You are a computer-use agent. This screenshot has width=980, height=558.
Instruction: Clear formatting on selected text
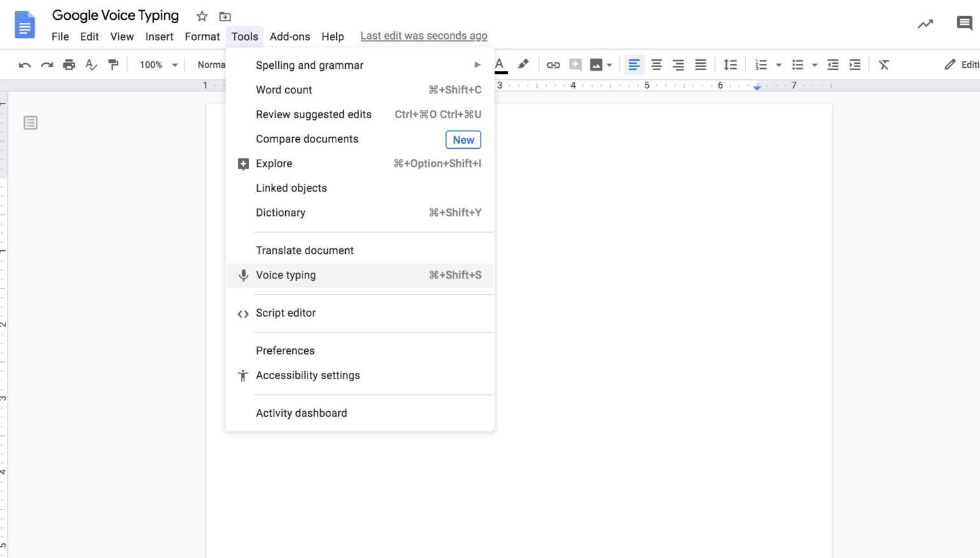click(884, 64)
